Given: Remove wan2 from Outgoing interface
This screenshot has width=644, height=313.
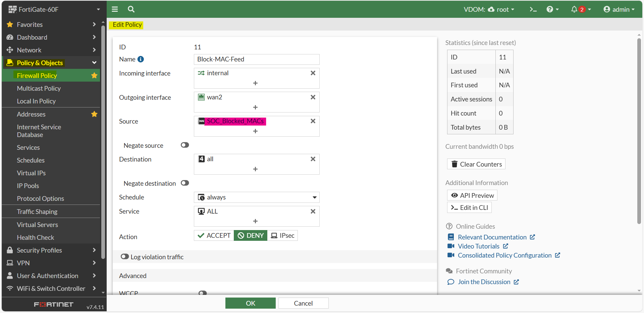Looking at the screenshot, I should pyautogui.click(x=313, y=97).
